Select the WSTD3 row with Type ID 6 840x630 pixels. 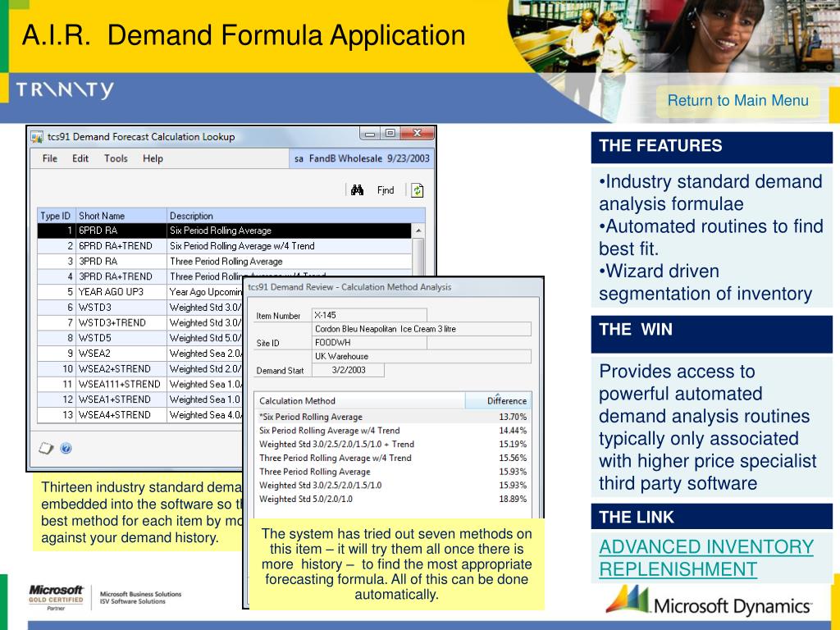point(139,308)
